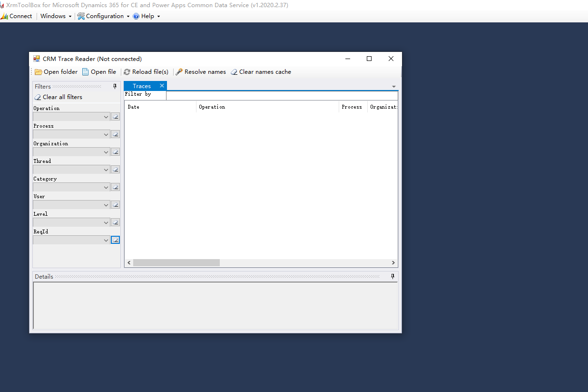Click the horizontal scrollbar thumb in traces

click(176, 263)
